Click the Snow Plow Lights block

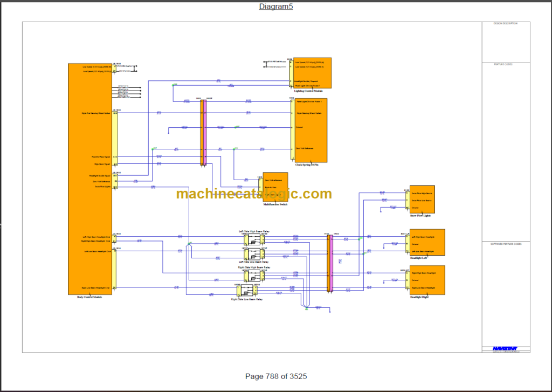(x=421, y=198)
